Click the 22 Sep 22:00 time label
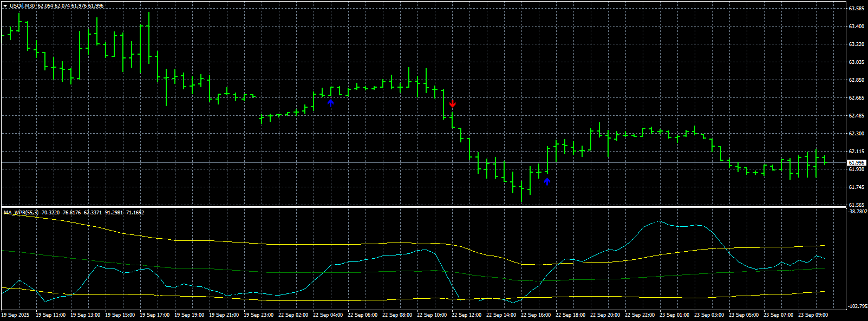 (639, 315)
